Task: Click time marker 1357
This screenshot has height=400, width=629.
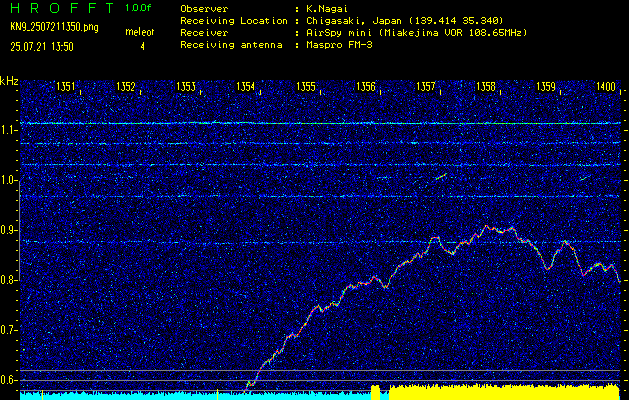Action: tap(426, 86)
